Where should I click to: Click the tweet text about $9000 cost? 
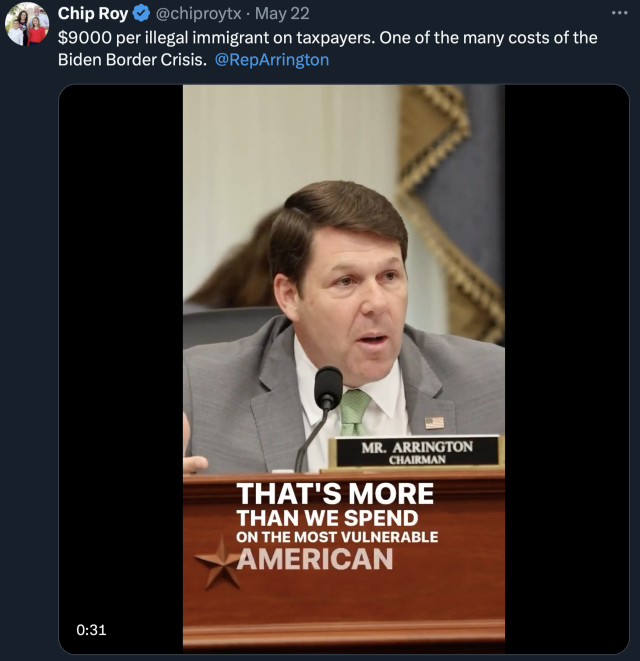coord(328,48)
